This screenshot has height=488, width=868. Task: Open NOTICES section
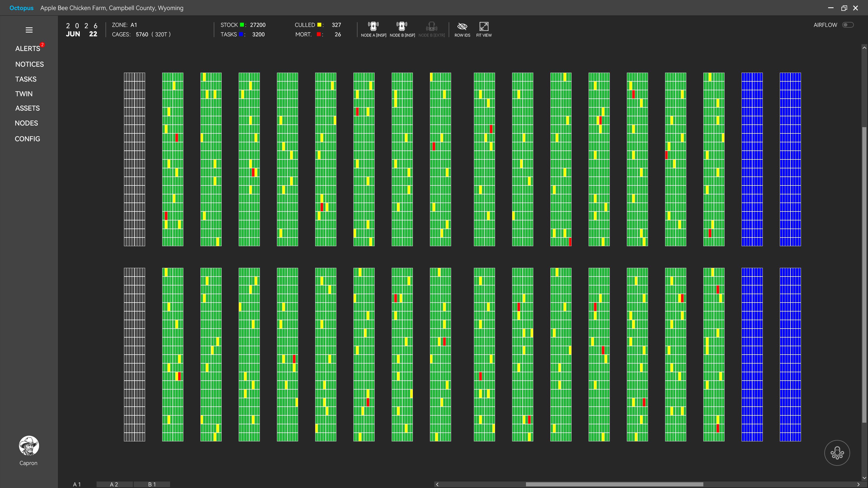(30, 64)
